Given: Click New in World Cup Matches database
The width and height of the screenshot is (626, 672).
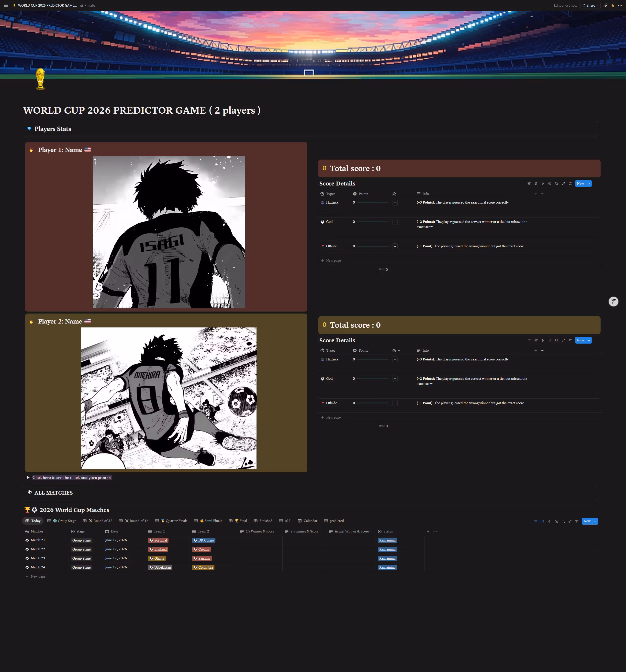Looking at the screenshot, I should point(587,521).
